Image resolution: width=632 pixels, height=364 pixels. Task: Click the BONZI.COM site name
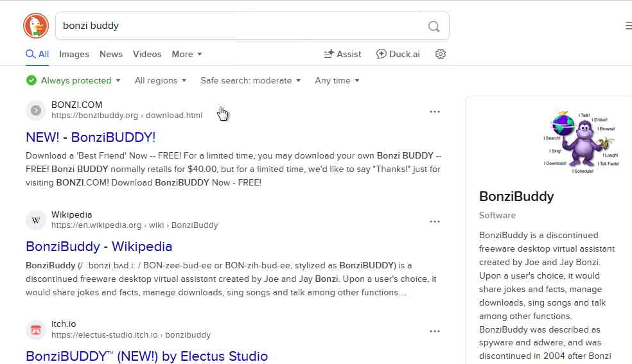click(76, 105)
